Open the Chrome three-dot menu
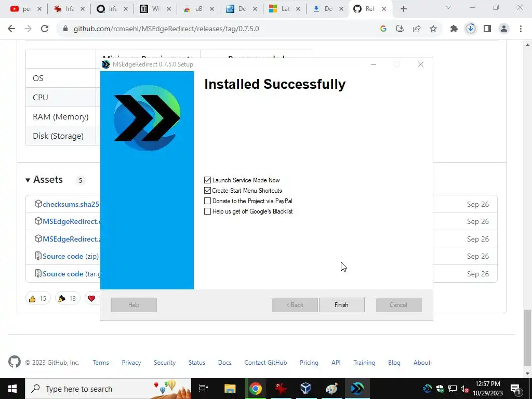 point(521,29)
